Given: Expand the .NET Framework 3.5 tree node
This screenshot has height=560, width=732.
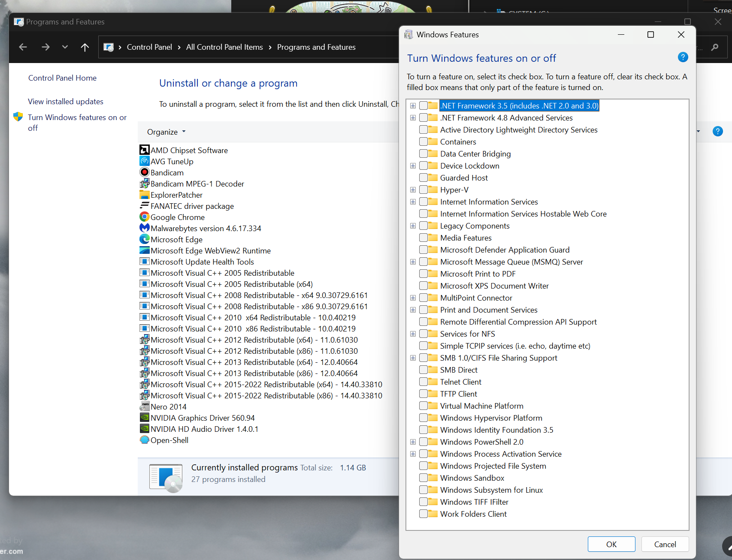Looking at the screenshot, I should (413, 105).
